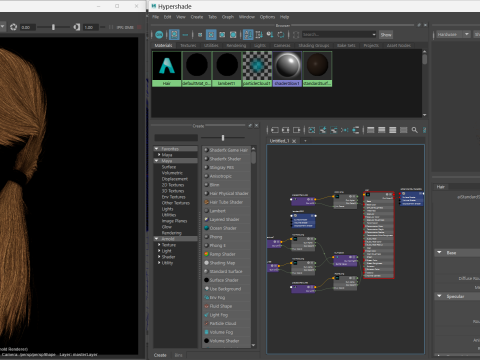
Task: Open the Create menu in Hypershade
Action: tap(197, 17)
